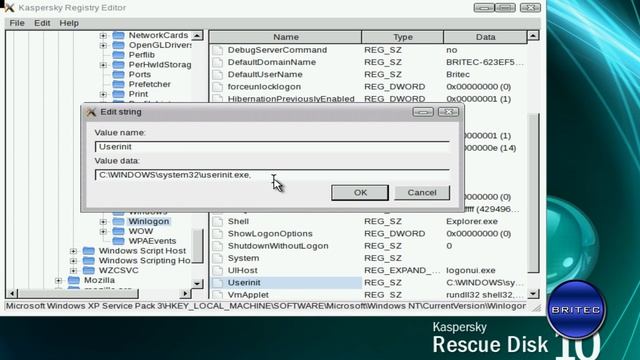
Task: Expand the WOW tree node
Action: click(x=103, y=231)
